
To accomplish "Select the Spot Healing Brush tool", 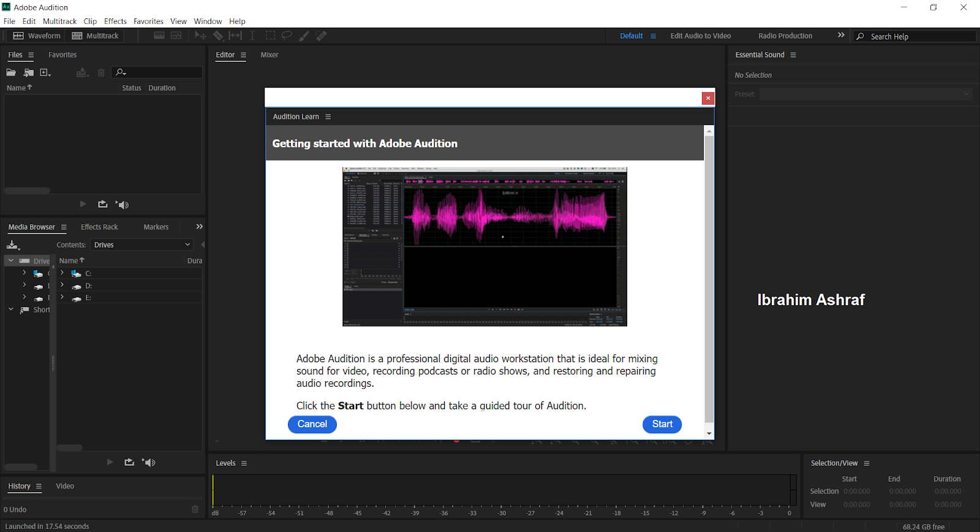I will pos(321,36).
